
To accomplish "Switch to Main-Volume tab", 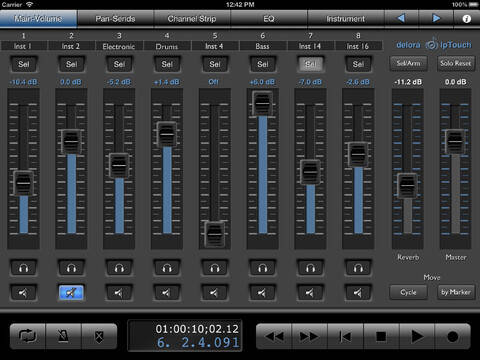I will pyautogui.click(x=38, y=19).
